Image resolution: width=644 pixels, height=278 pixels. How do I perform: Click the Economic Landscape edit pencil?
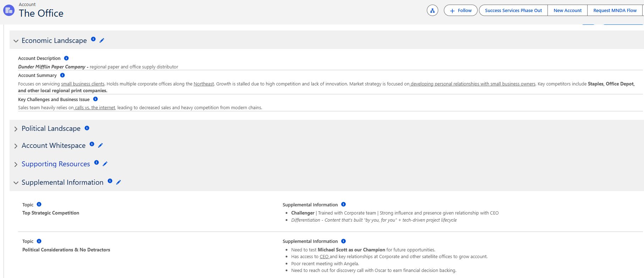click(102, 40)
